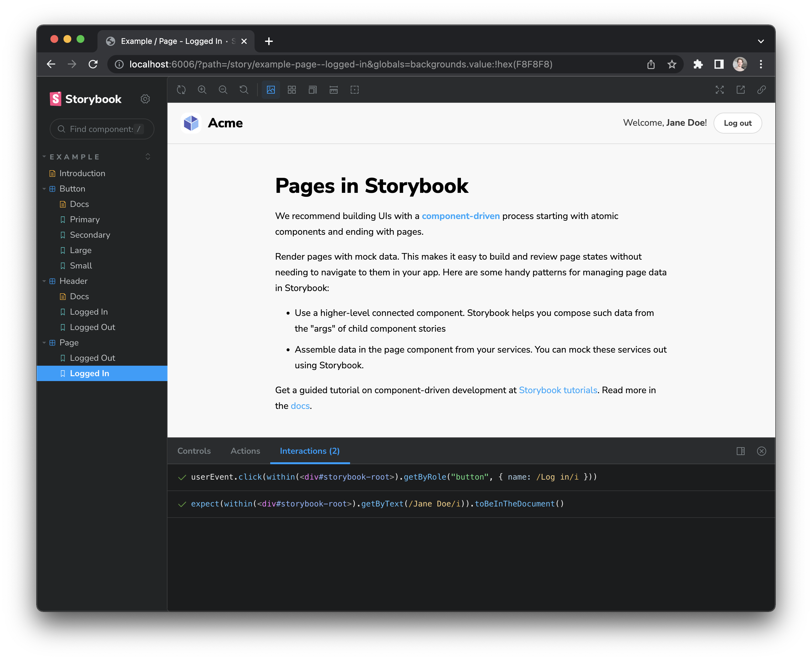
Task: Follow the Storybook tutorials link
Action: pyautogui.click(x=558, y=390)
